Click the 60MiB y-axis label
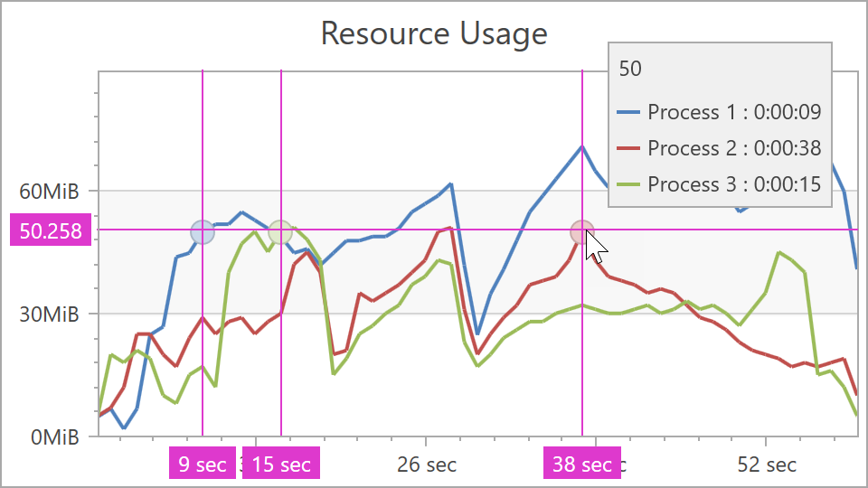This screenshot has width=868, height=488. coord(52,192)
